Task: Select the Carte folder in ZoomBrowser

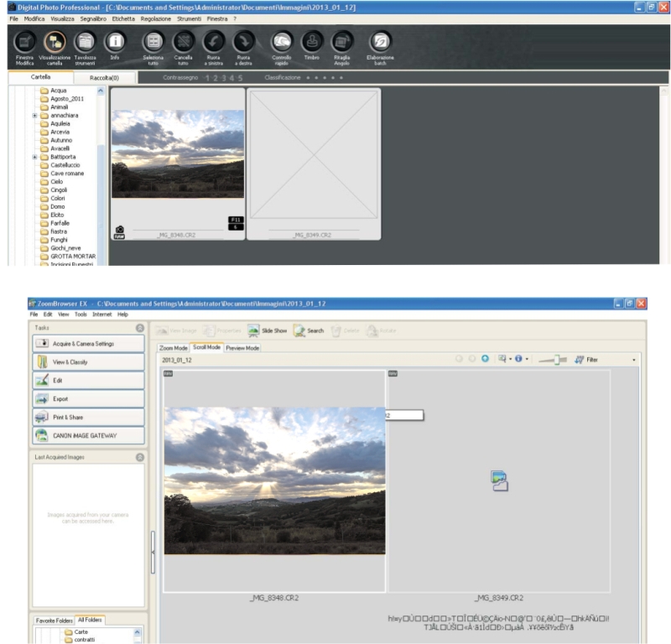Action: pyautogui.click(x=81, y=632)
